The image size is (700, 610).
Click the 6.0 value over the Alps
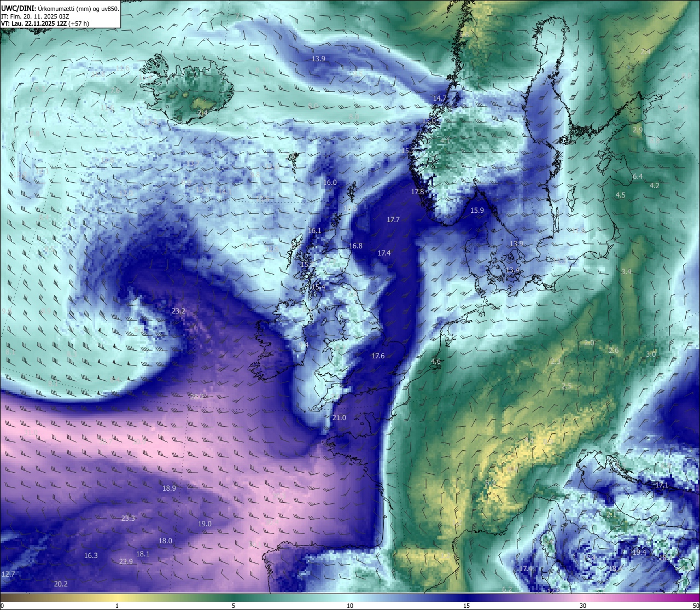pos(490,484)
